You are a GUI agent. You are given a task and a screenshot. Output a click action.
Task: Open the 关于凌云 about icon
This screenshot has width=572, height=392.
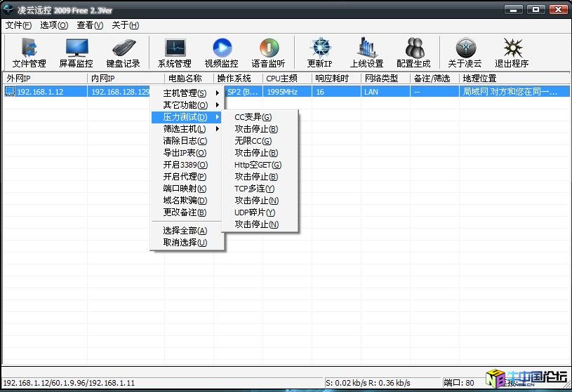click(465, 52)
